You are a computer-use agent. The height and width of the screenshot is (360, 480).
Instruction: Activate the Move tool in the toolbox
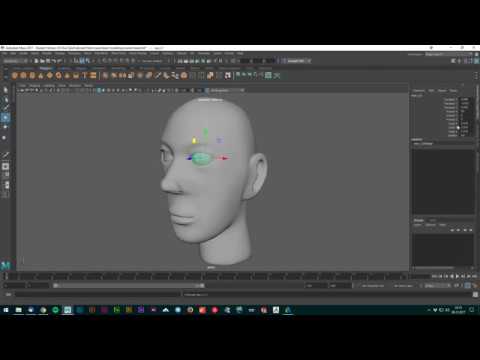pyautogui.click(x=5, y=117)
